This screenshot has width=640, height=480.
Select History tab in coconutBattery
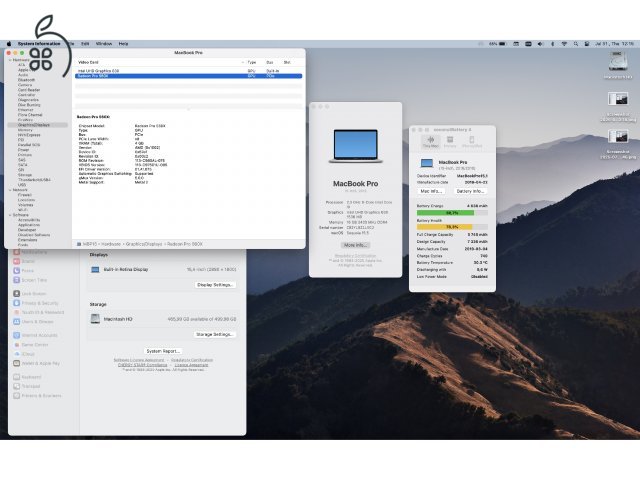450,142
